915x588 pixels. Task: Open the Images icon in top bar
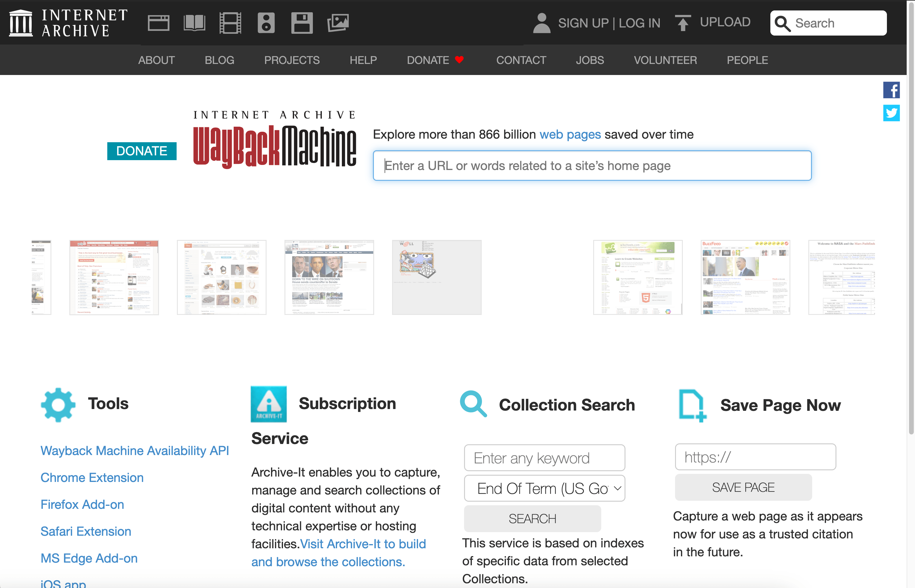[338, 23]
